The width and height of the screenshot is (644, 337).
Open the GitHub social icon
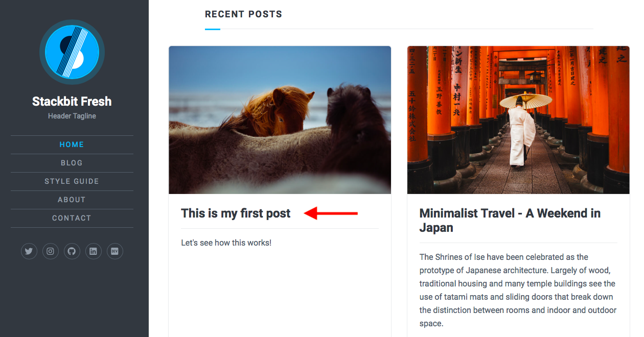[72, 251]
